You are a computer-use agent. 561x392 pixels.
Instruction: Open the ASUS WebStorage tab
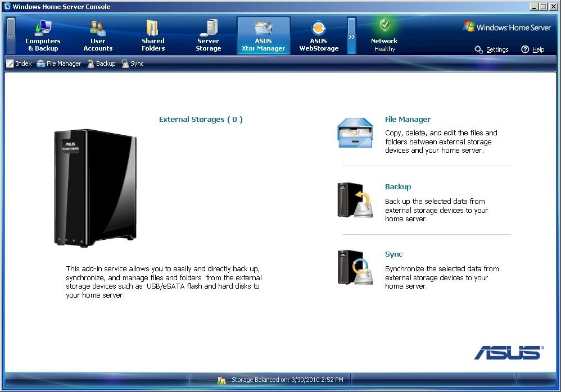(319, 36)
